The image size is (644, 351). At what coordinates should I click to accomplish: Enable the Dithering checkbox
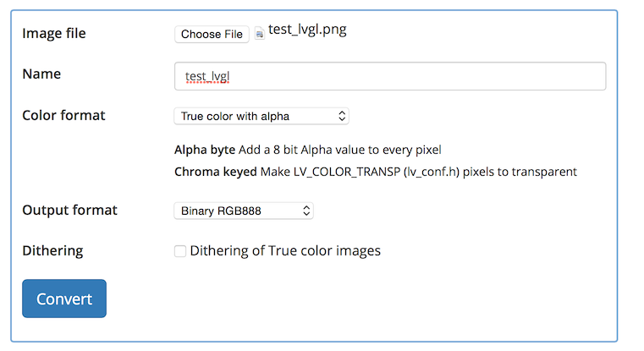(179, 251)
